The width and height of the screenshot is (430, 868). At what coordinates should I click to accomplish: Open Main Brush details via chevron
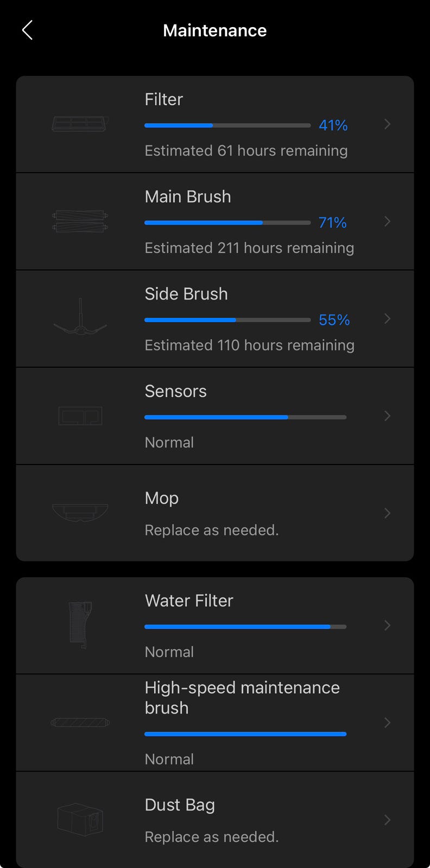387,221
